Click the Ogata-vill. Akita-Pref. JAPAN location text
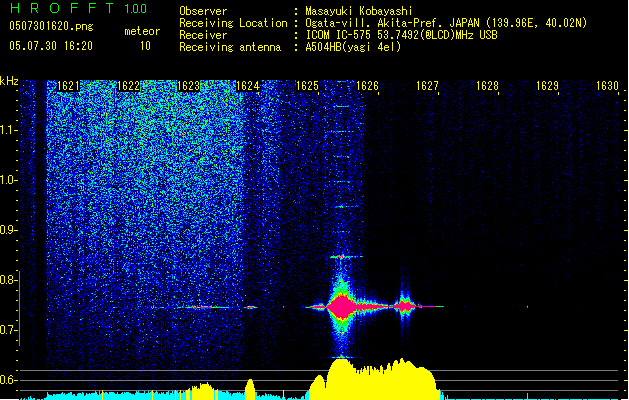The image size is (629, 400). tap(446, 23)
